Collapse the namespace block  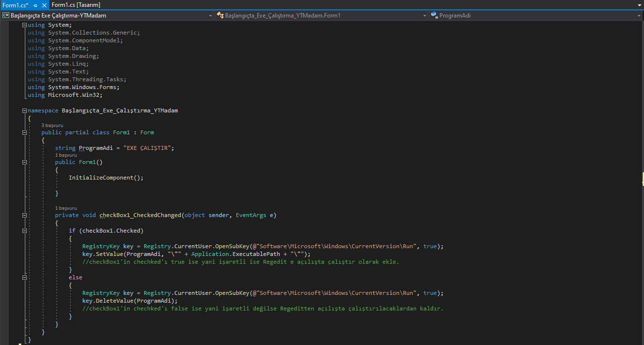[x=24, y=110]
